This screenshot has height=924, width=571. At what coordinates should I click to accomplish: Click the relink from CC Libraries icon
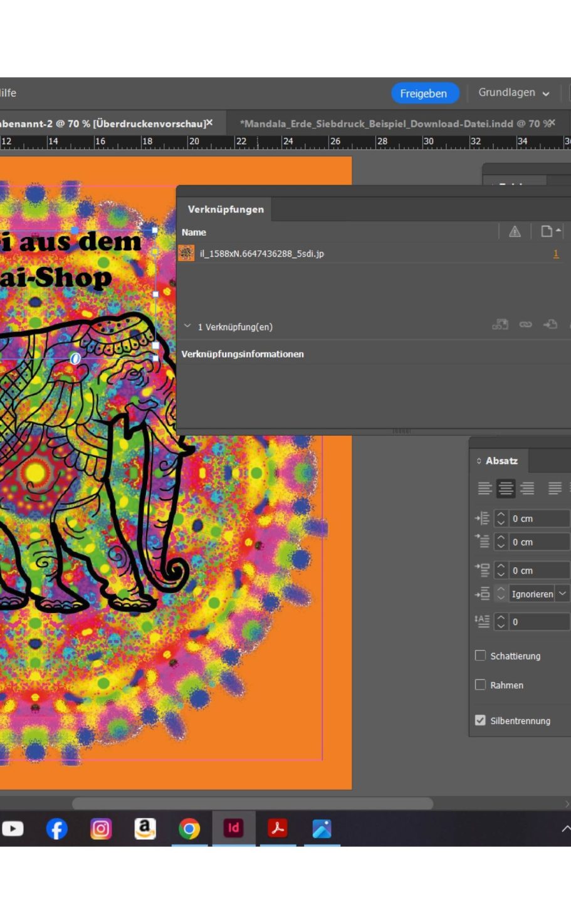click(x=500, y=324)
